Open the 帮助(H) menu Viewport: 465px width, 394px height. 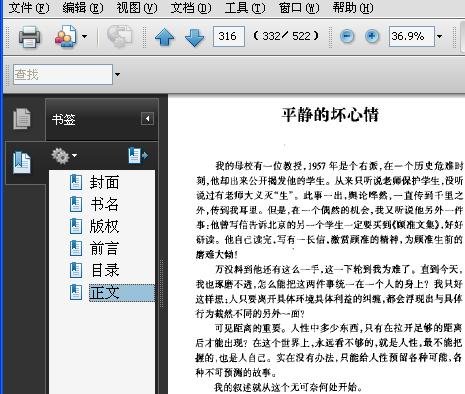pyautogui.click(x=353, y=8)
